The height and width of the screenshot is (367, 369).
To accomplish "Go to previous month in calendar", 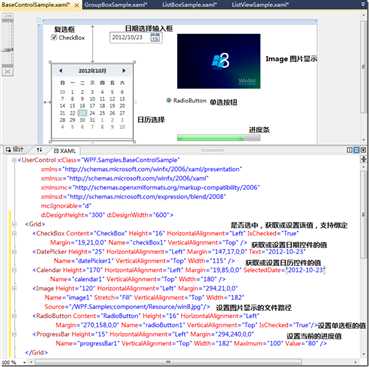I will click(x=61, y=71).
